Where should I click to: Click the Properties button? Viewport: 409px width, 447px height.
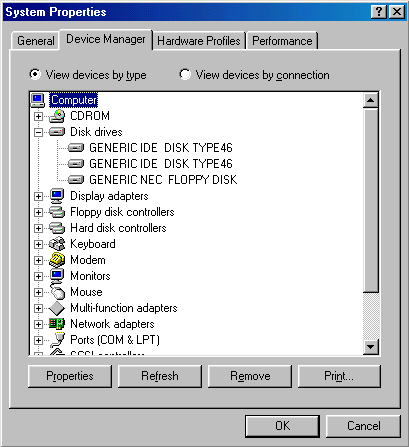coord(70,376)
